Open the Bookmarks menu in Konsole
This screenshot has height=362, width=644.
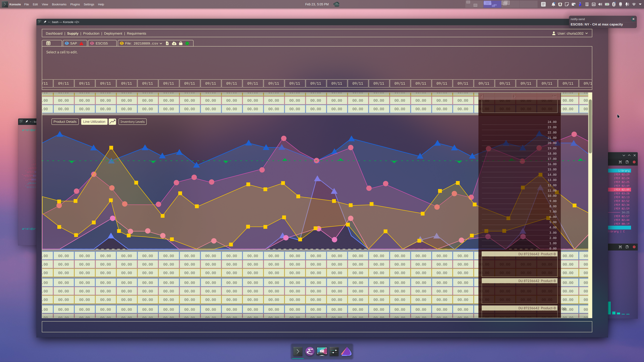pyautogui.click(x=59, y=4)
